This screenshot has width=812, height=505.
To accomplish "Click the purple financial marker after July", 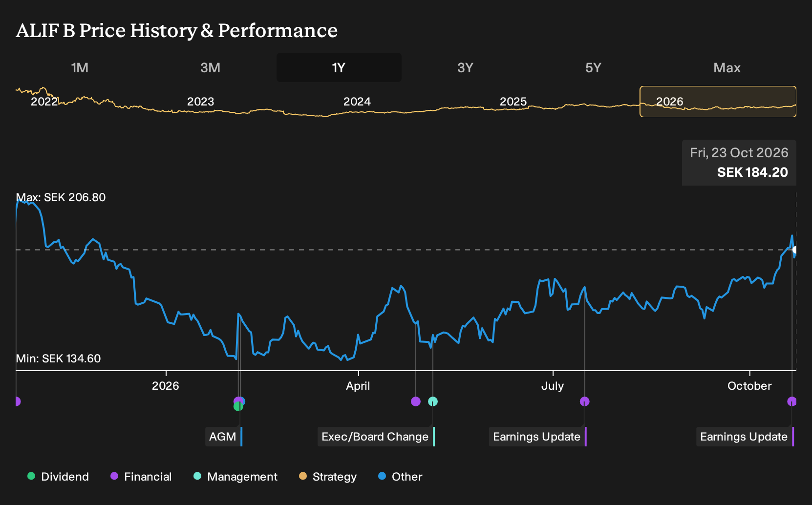I will tap(584, 401).
